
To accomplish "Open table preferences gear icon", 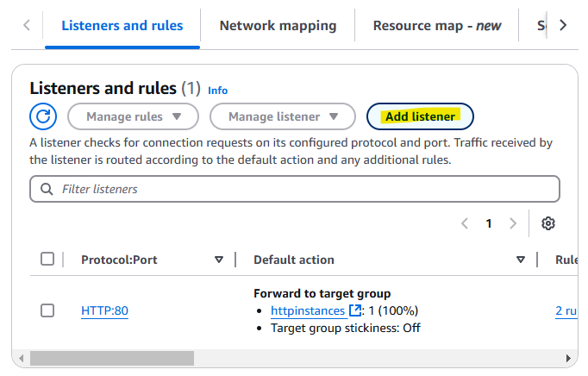I will 547,223.
